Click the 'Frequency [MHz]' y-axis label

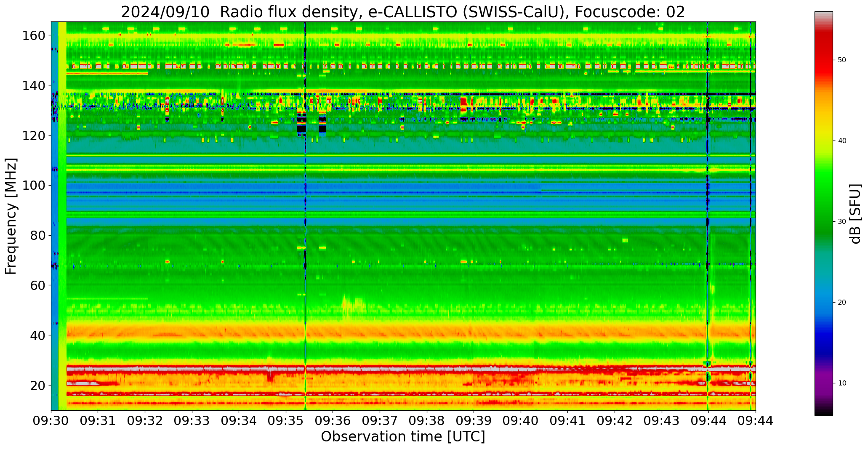[x=11, y=216]
